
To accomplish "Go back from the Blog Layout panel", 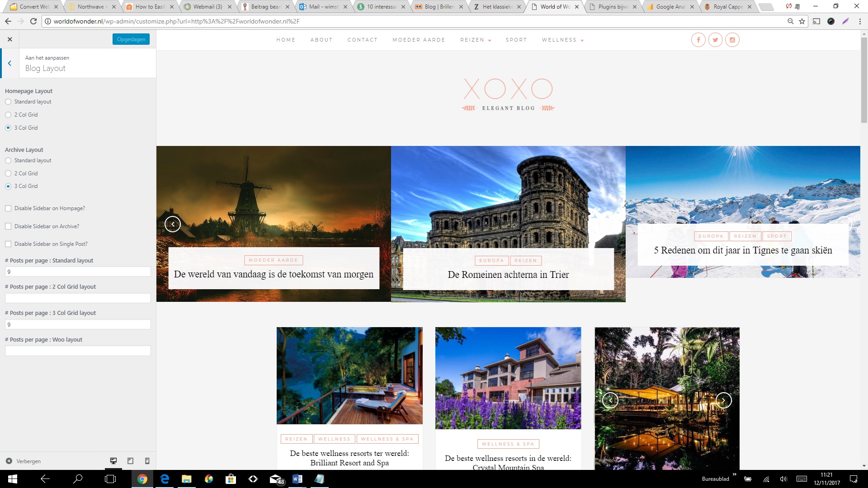I will (x=9, y=64).
